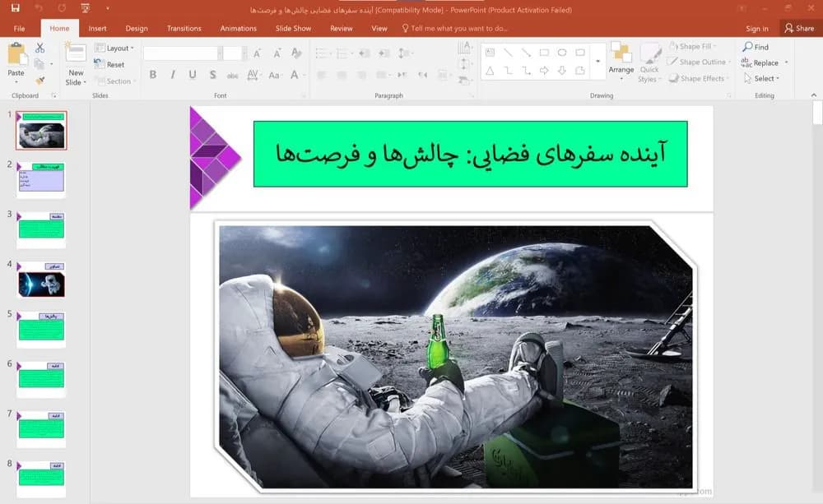Toggle Strikethrough abc formatting
The width and height of the screenshot is (823, 504).
pyautogui.click(x=233, y=76)
